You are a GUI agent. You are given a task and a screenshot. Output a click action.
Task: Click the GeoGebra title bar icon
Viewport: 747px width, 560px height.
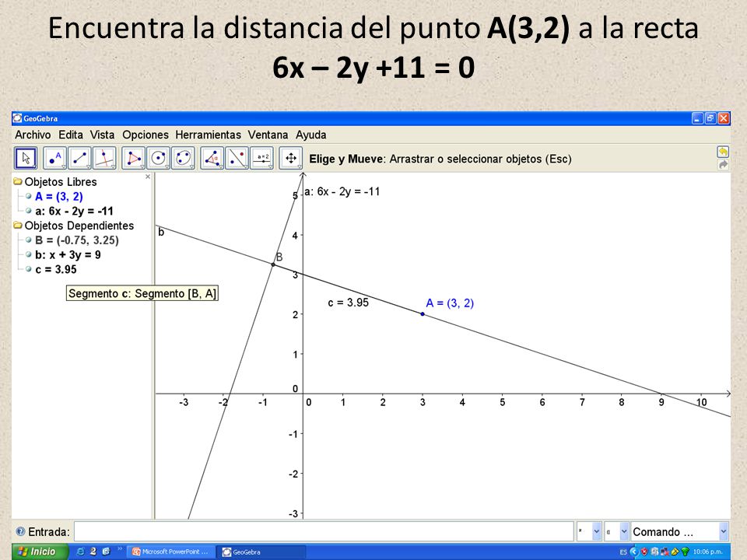[x=18, y=118]
